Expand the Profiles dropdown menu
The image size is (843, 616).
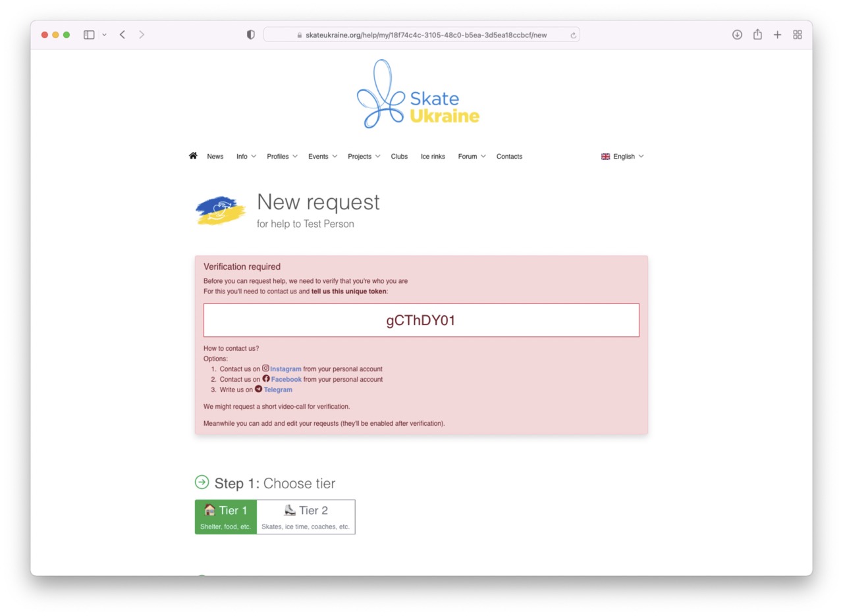pyautogui.click(x=282, y=157)
